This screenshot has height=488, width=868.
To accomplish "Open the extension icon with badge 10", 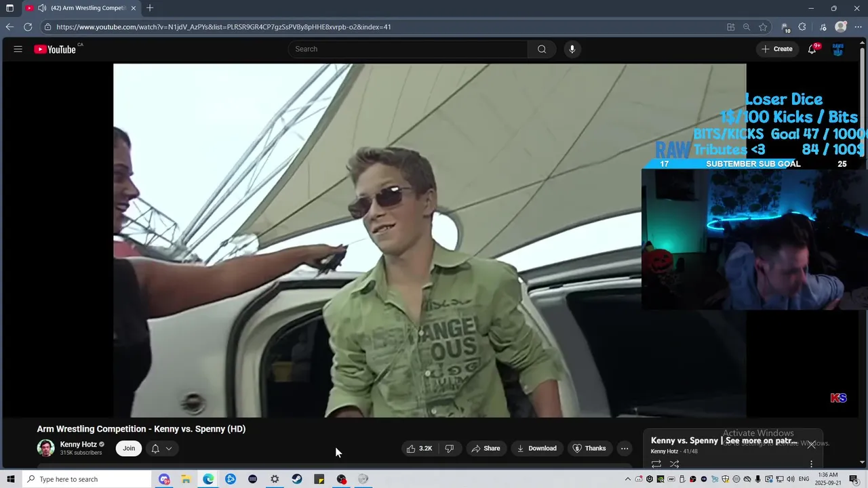I will [x=786, y=27].
